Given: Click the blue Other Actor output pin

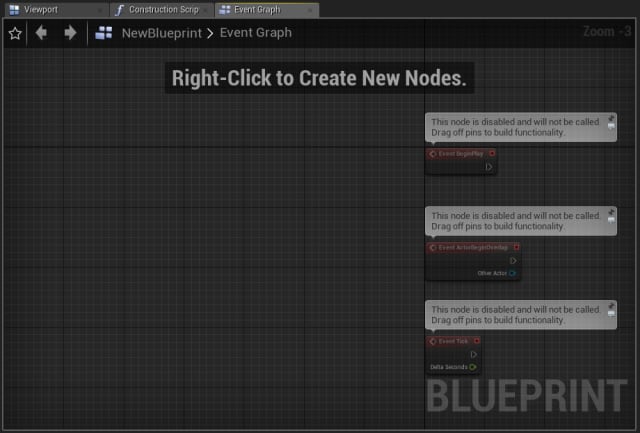Looking at the screenshot, I should tap(513, 273).
